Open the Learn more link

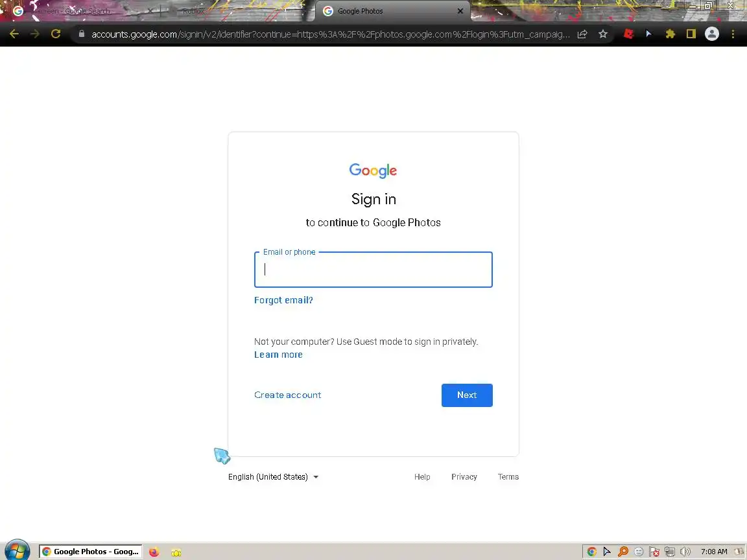pos(278,355)
